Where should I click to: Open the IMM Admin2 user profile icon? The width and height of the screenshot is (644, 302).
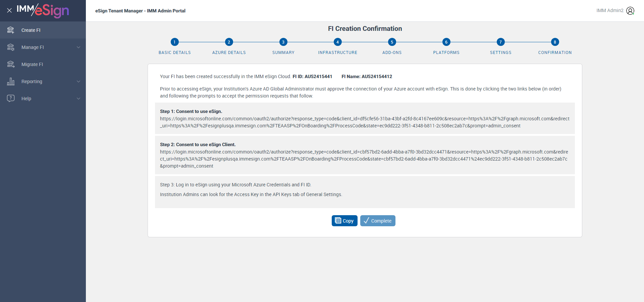point(630,11)
